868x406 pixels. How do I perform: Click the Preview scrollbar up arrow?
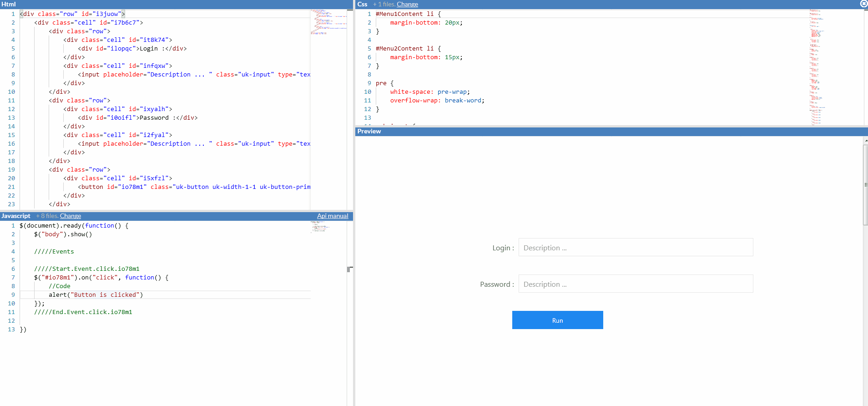coord(866,141)
